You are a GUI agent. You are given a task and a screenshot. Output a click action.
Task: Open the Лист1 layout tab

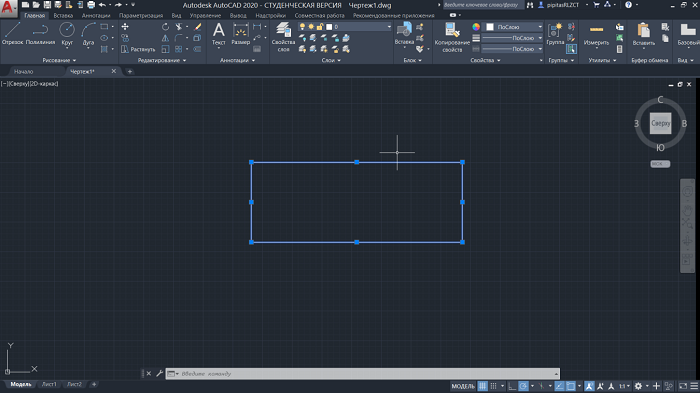point(49,384)
